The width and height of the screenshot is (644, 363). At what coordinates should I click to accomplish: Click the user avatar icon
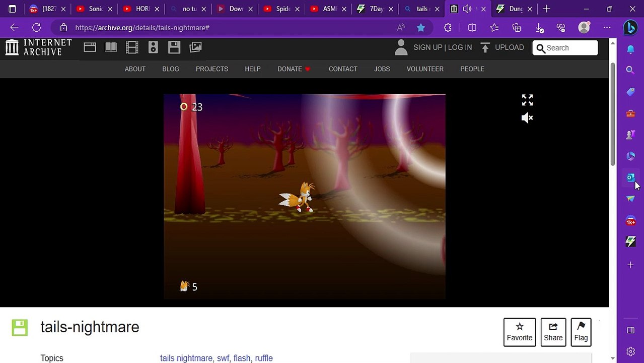pyautogui.click(x=401, y=47)
